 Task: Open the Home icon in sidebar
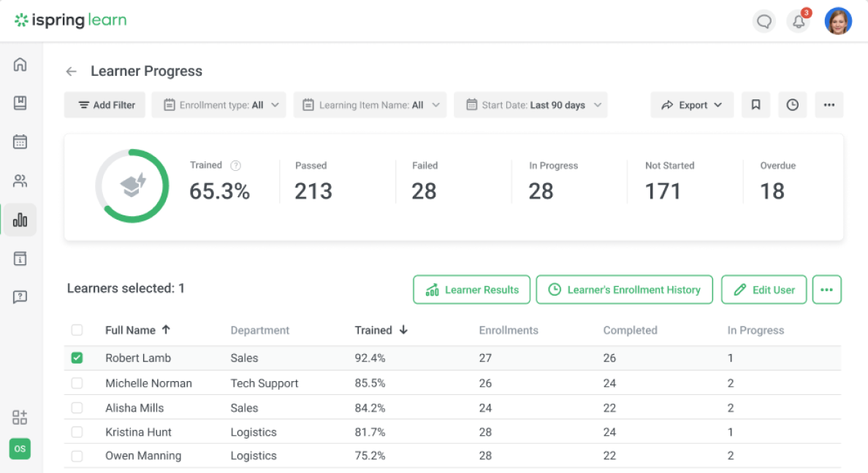point(20,64)
